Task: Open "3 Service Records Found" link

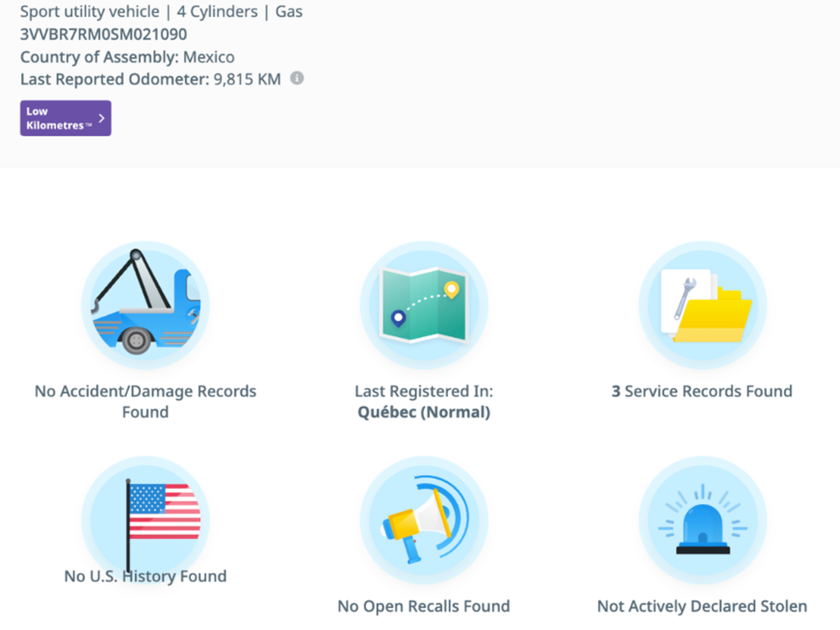Action: tap(702, 391)
